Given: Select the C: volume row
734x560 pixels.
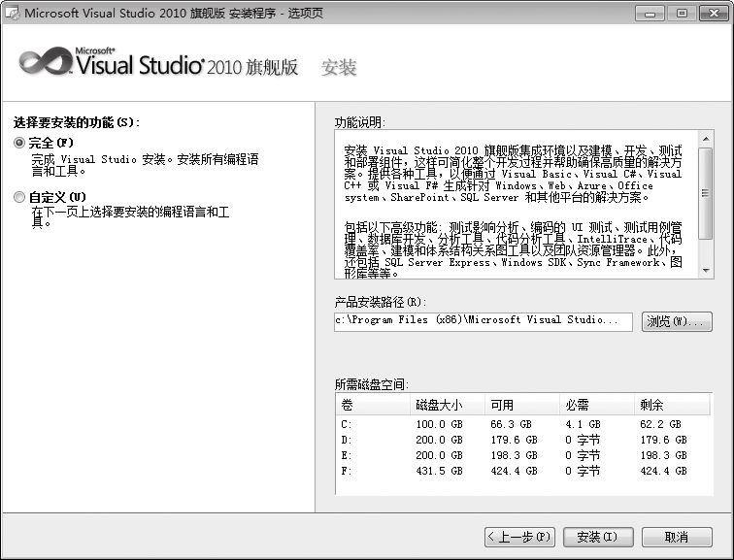Looking at the screenshot, I should point(523,424).
